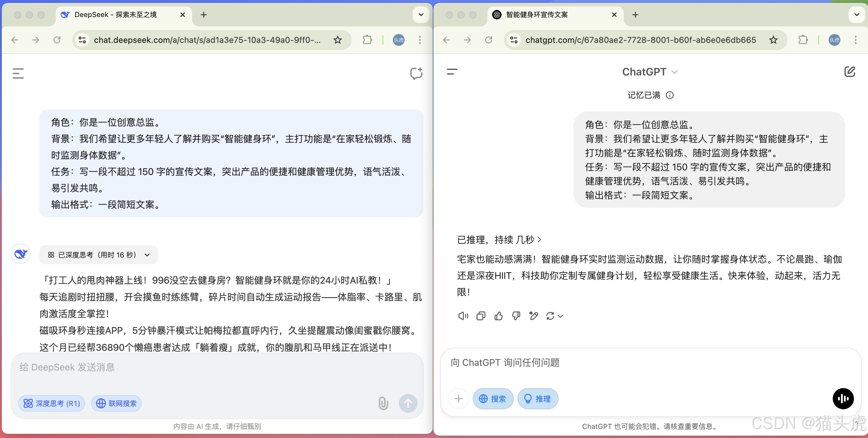The height and width of the screenshot is (438, 868).
Task: Click the edit-with-pencil icon under ChatGPT reply
Action: [x=534, y=316]
